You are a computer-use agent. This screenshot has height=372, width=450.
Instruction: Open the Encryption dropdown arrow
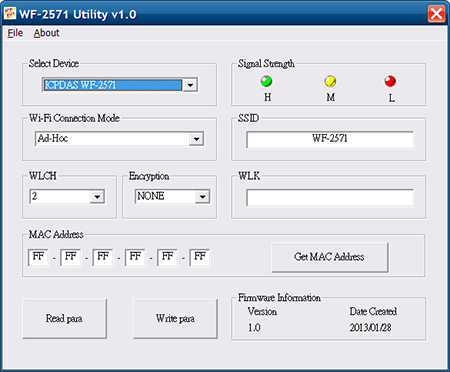[x=202, y=197]
